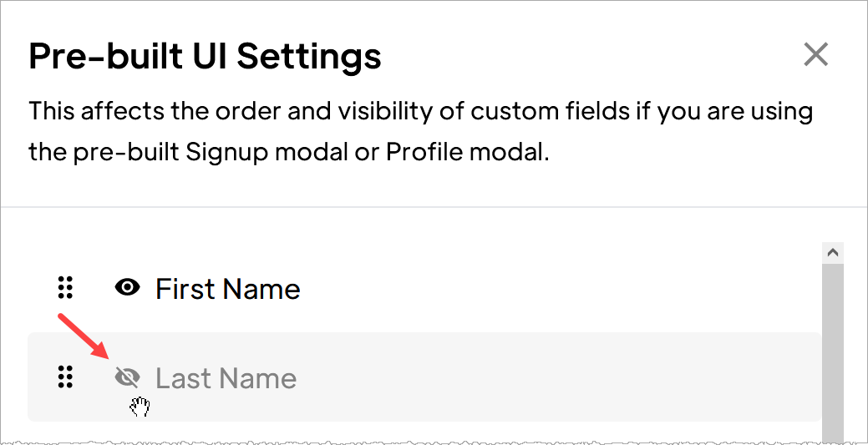
Task: Grab the First Name drag handle
Action: [65, 288]
